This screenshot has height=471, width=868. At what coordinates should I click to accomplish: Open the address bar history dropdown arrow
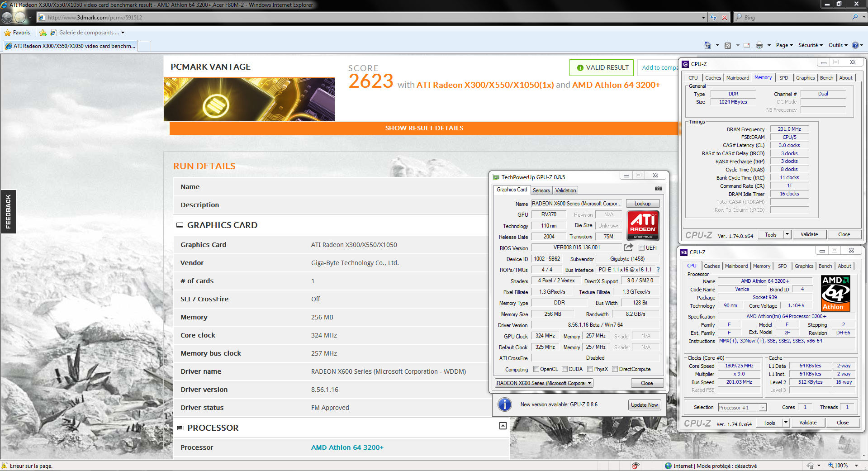tap(703, 17)
